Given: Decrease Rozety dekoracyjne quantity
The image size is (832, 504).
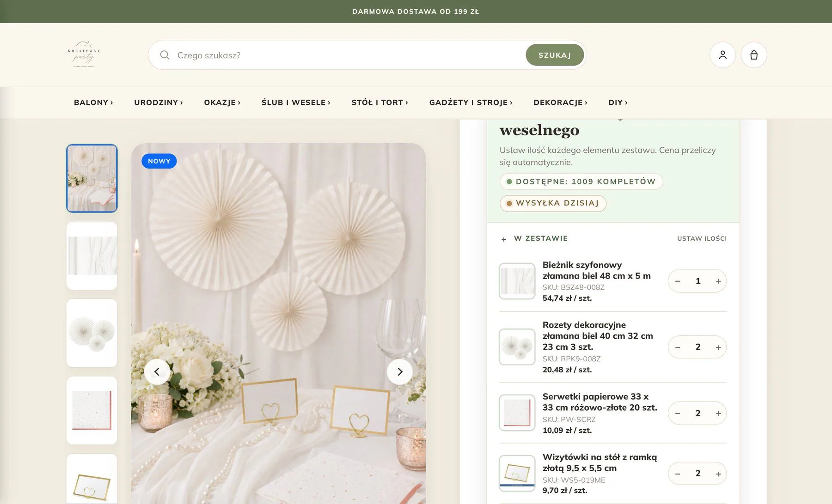Looking at the screenshot, I should [x=678, y=347].
